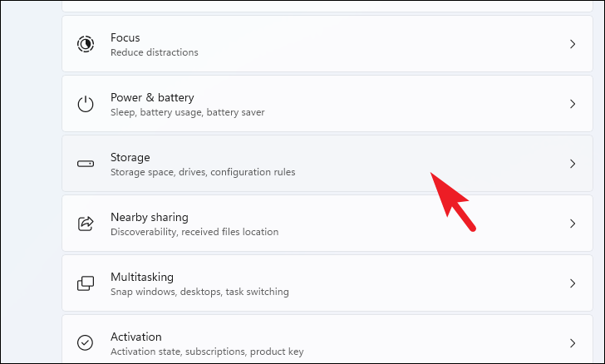Select the Nearby sharing title
The height and width of the screenshot is (364, 605).
150,217
